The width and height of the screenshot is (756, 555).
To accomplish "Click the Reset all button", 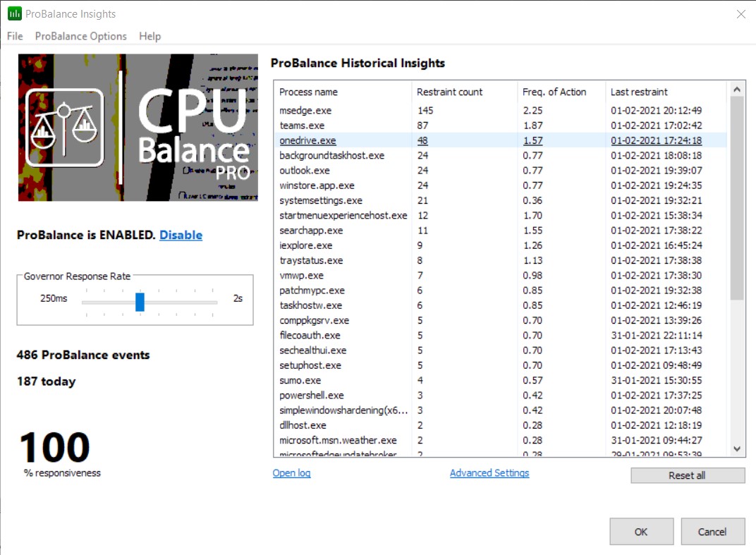I will 688,475.
